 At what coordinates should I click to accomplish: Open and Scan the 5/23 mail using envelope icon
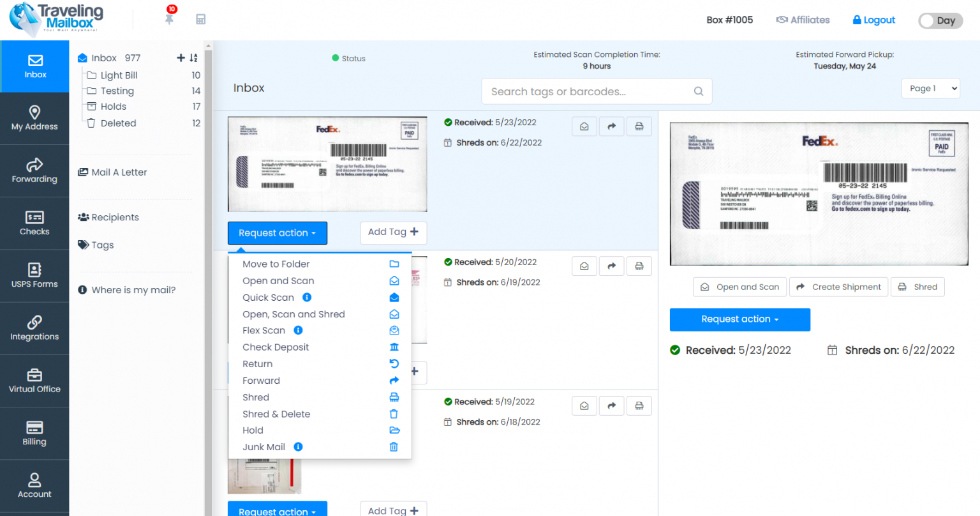click(584, 126)
